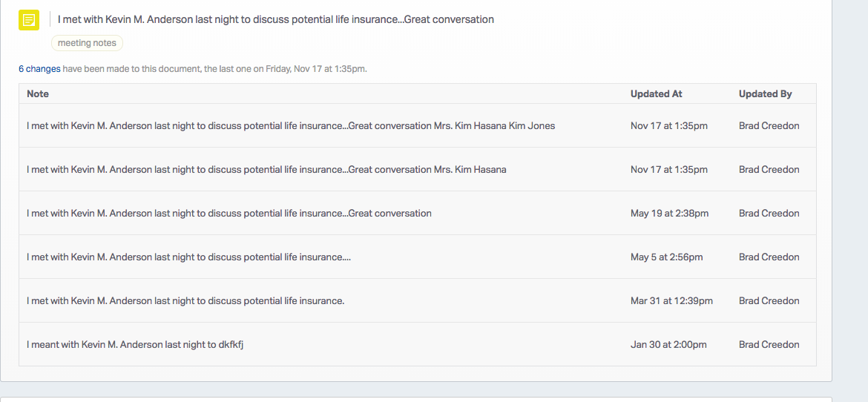
Task: Select the 'meeting notes' tag
Action: 87,43
